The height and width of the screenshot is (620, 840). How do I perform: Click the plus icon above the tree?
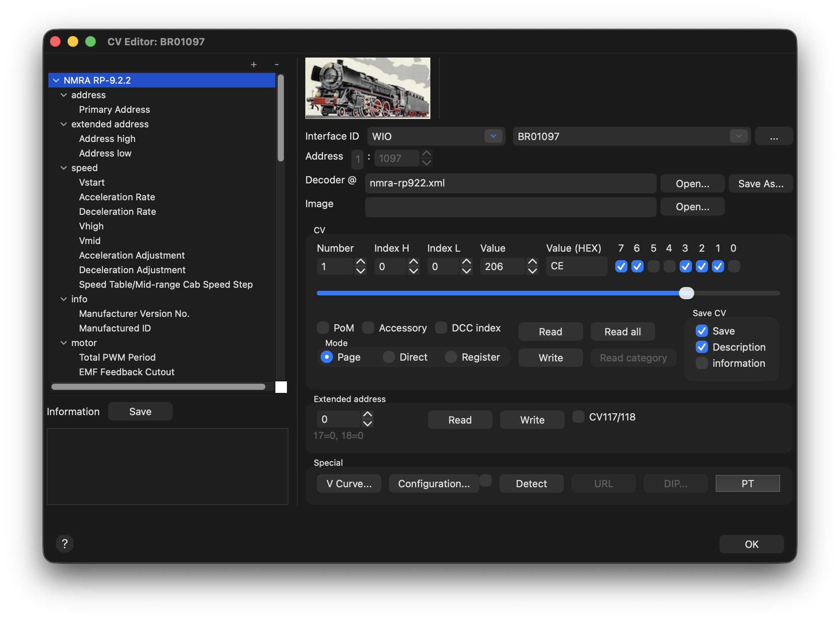click(254, 64)
